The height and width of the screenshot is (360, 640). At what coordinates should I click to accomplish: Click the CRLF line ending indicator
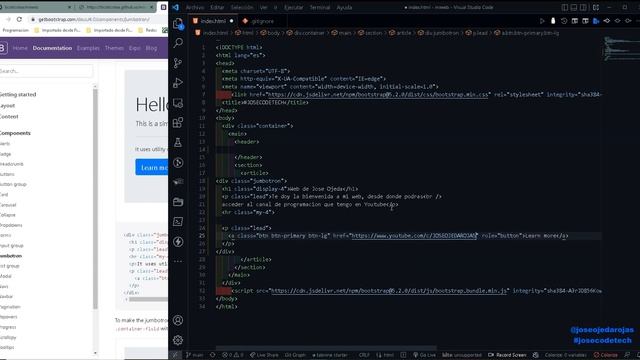[364, 355]
